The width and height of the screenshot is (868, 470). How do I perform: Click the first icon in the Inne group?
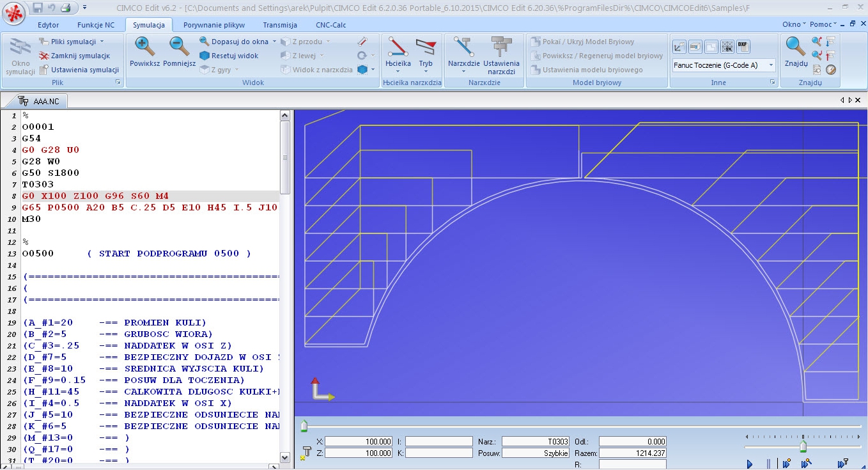679,46
